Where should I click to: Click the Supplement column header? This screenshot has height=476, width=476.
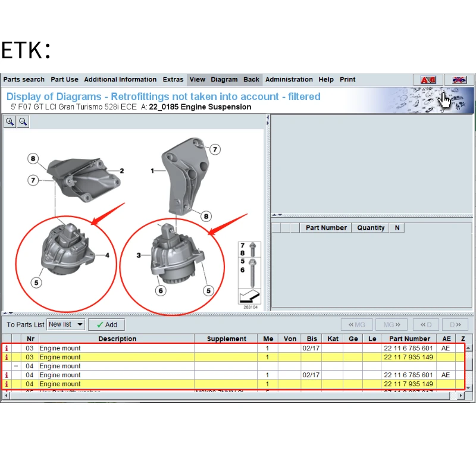(227, 339)
